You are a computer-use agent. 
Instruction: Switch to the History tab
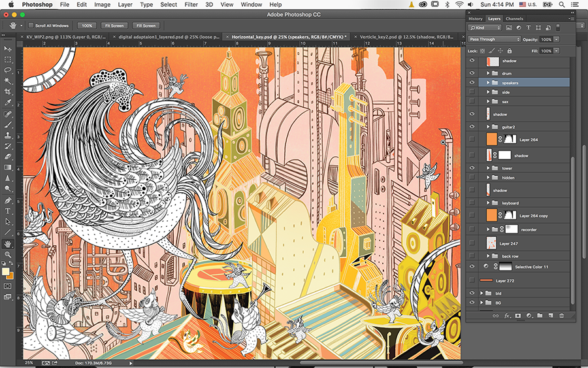tap(476, 18)
